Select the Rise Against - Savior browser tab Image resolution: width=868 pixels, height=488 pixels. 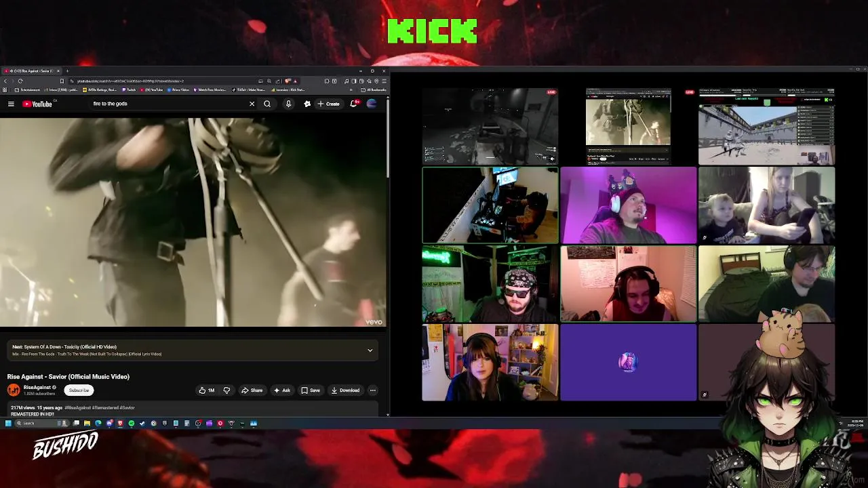(31, 70)
